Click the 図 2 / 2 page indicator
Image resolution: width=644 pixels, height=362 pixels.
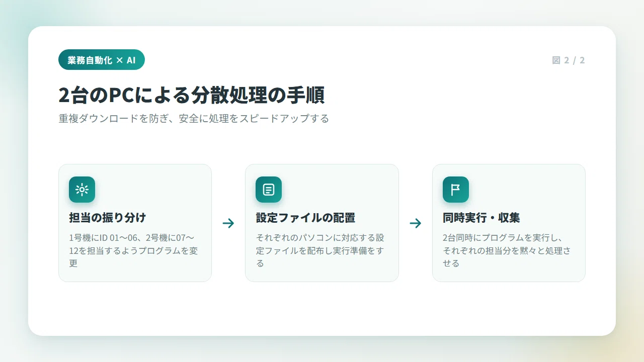tap(569, 60)
